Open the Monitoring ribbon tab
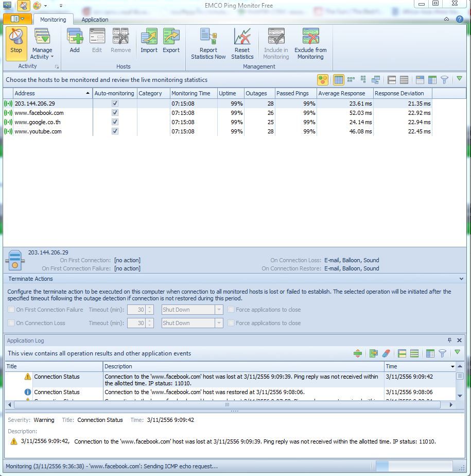 click(53, 20)
